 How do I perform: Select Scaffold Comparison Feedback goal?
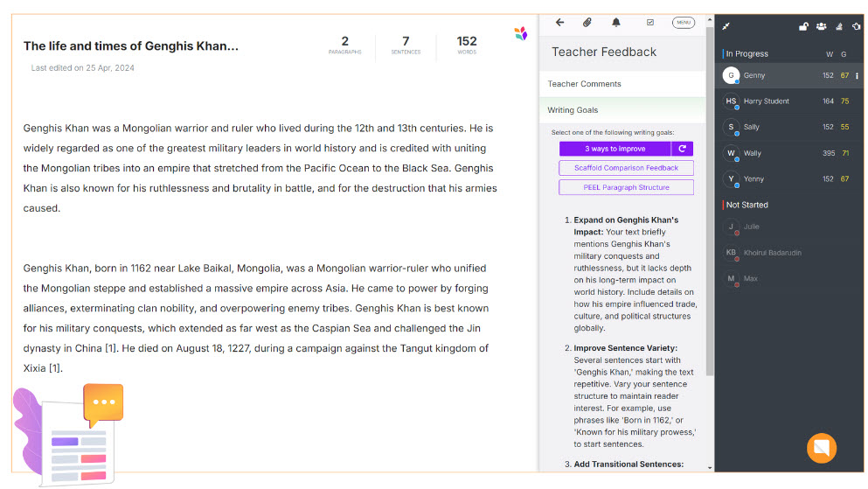(x=626, y=168)
